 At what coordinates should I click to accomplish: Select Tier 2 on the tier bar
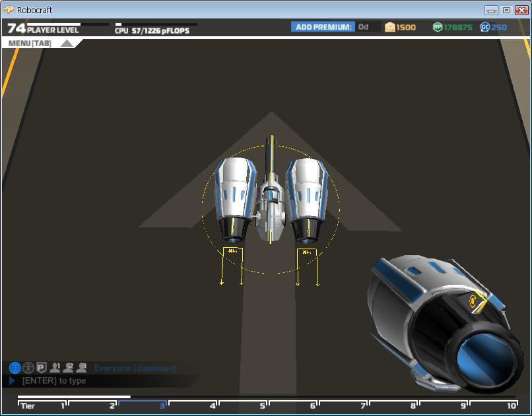pyautogui.click(x=92, y=405)
